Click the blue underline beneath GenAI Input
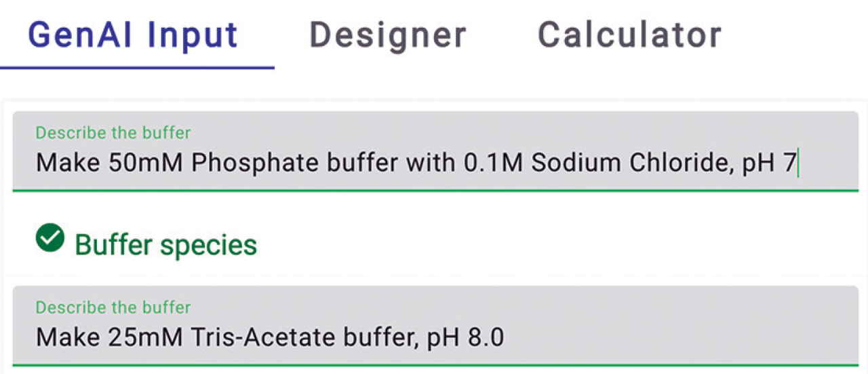Screen dimensions: 868x374 pos(137,68)
